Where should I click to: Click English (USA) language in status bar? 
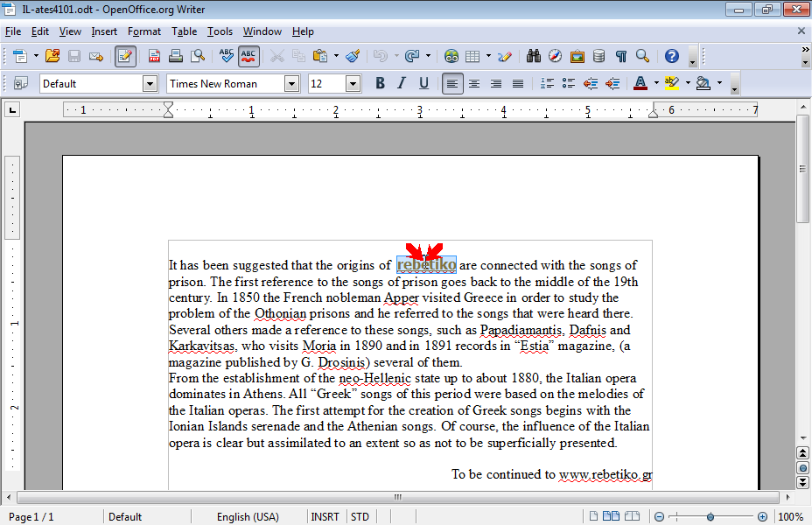pos(248,517)
